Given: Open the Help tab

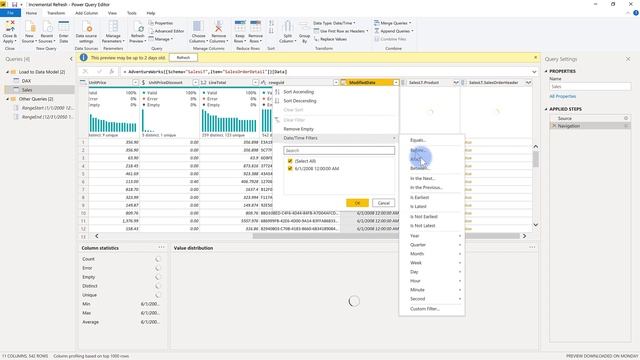Looking at the screenshot, I should coord(151,13).
